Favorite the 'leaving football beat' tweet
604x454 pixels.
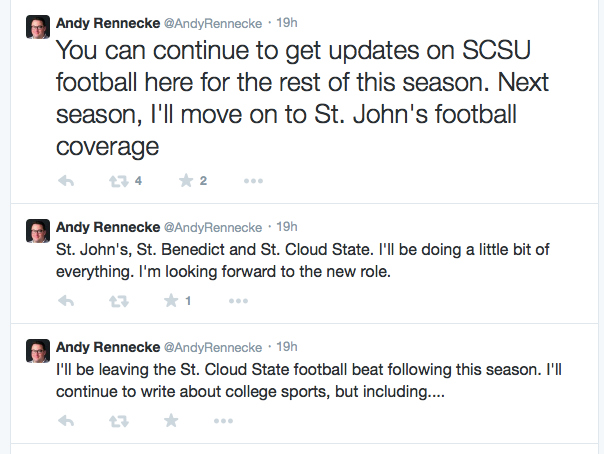pyautogui.click(x=171, y=421)
